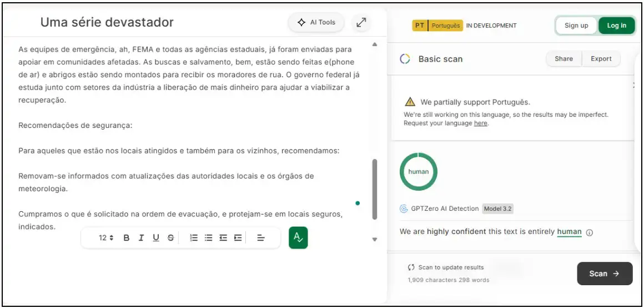Click the Model 3.2 badge
The image size is (644, 308).
pyautogui.click(x=497, y=208)
